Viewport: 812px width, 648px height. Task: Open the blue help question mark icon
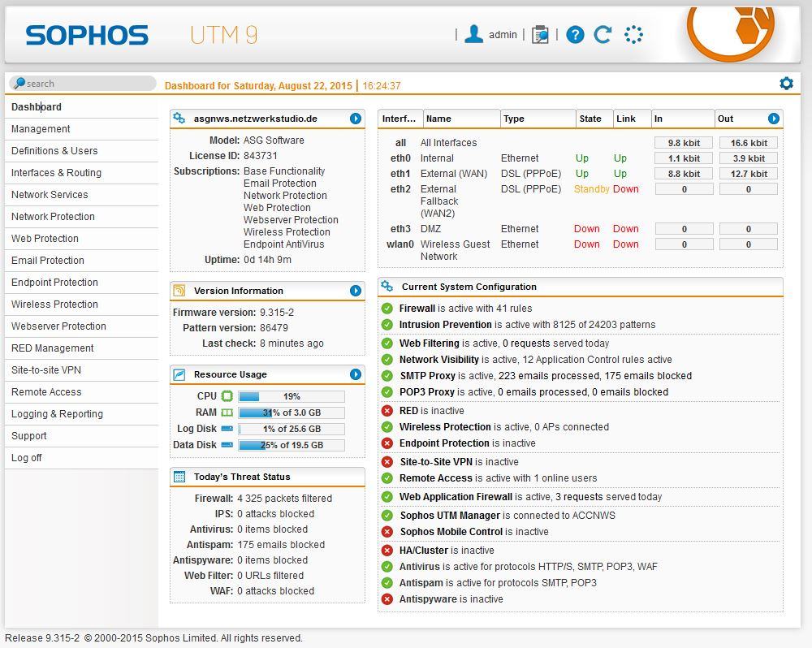coord(575,35)
